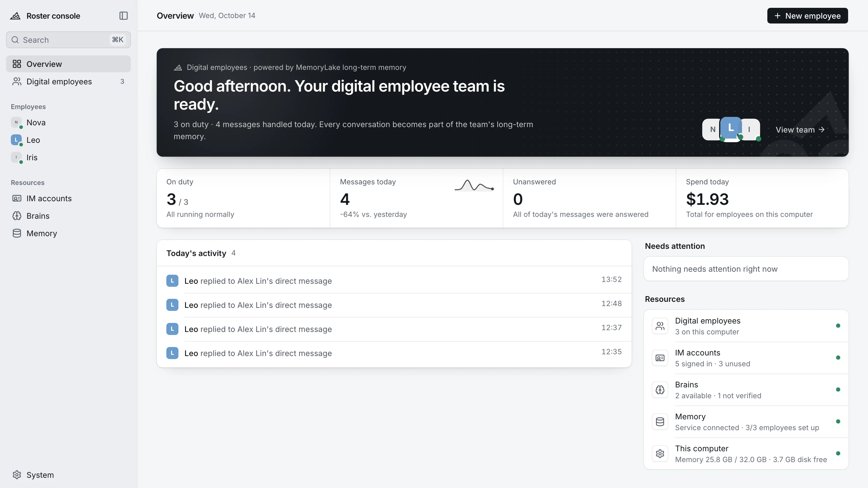This screenshot has width=868, height=488.
Task: Select Iris in the Employees list
Action: pos(68,158)
